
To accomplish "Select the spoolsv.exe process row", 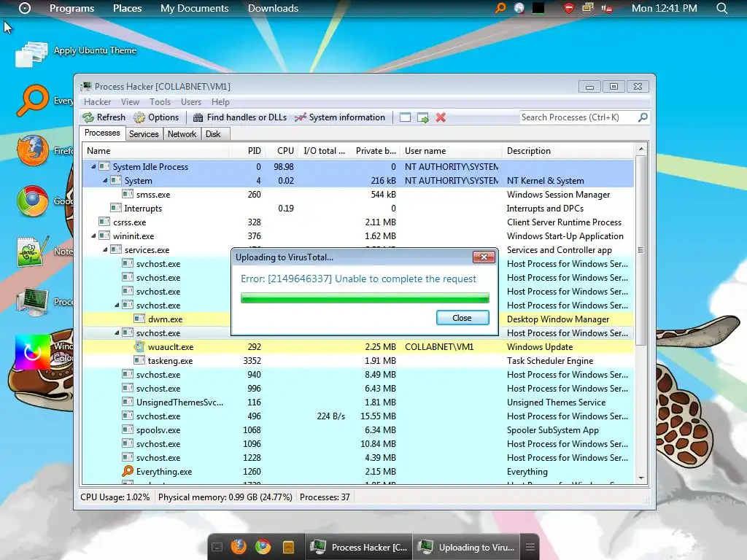I will click(x=358, y=430).
